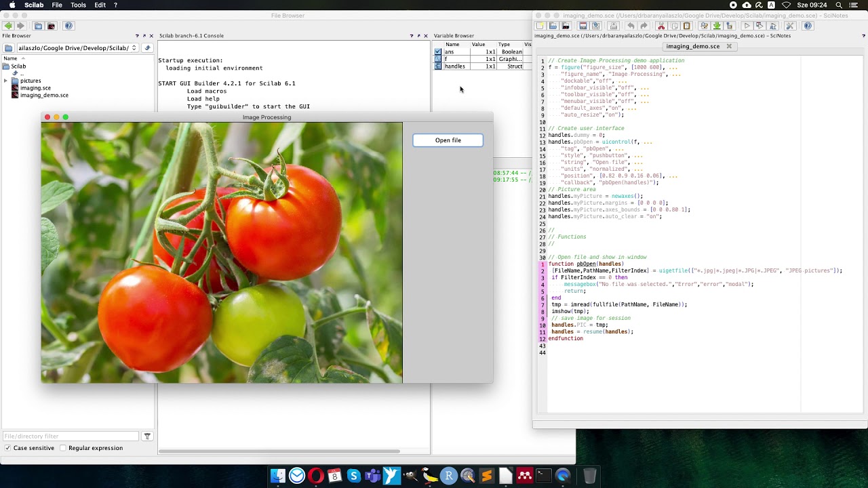Viewport: 868px width, 488px height.
Task: Click the Paste clipboard icon in SciNotes
Action: click(x=686, y=26)
